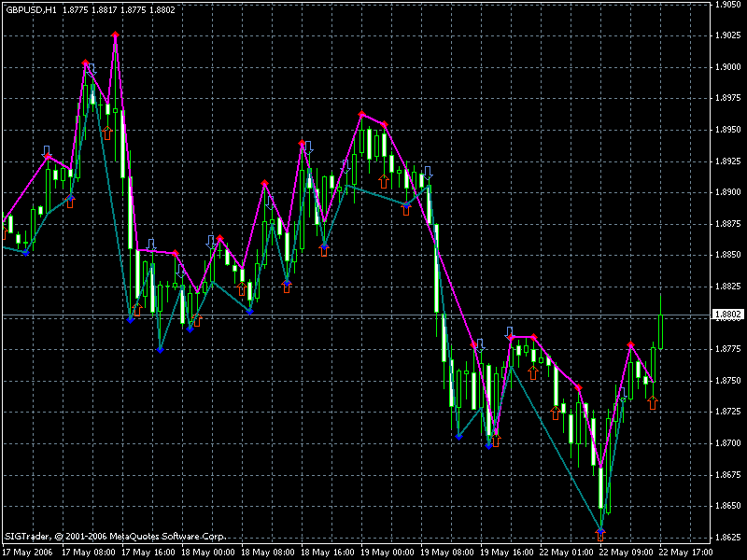Click the orange up arrow at the lowest trough
The height and width of the screenshot is (560, 747).
tap(600, 536)
